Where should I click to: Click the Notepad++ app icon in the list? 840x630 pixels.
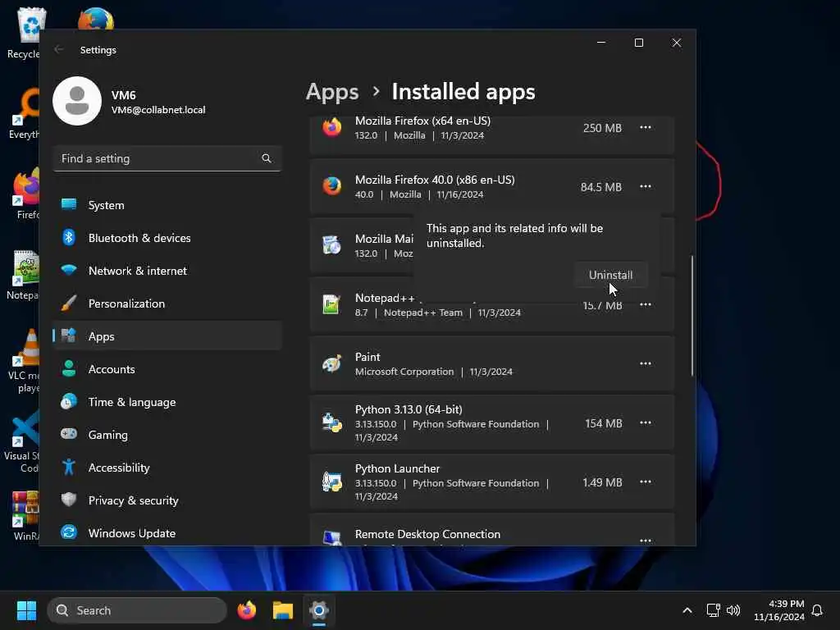click(331, 304)
